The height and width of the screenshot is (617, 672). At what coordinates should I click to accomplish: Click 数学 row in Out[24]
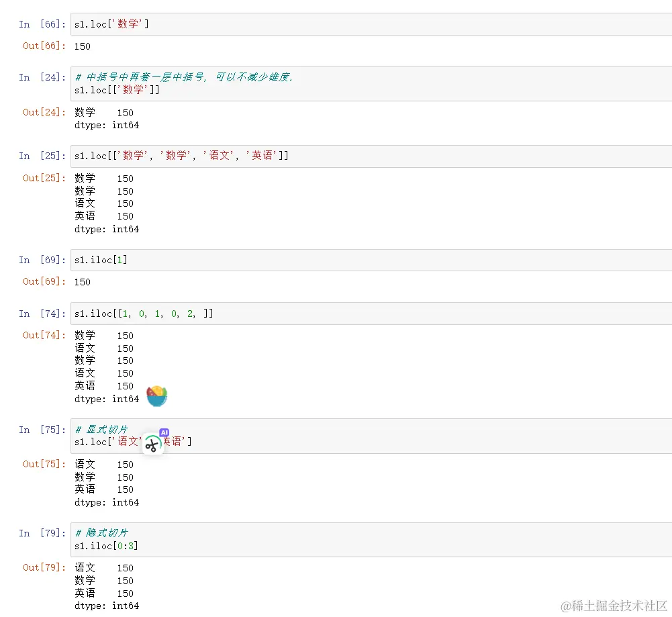[x=104, y=113]
